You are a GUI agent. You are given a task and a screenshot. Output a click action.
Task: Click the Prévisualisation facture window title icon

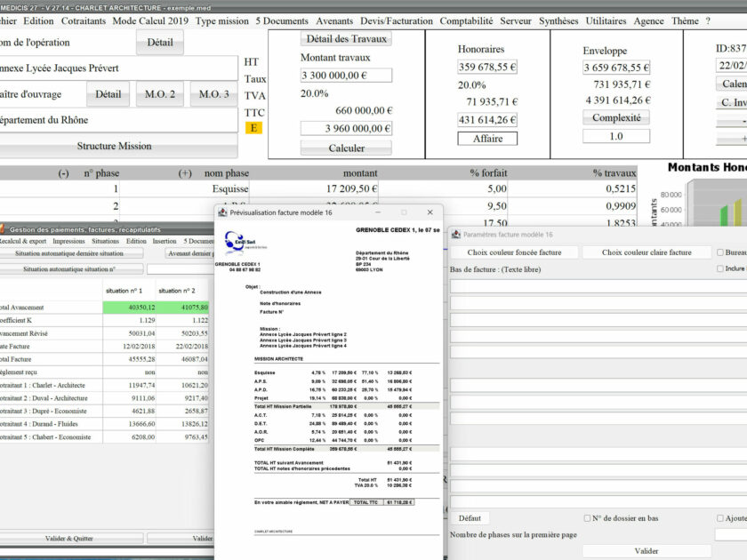tap(222, 212)
